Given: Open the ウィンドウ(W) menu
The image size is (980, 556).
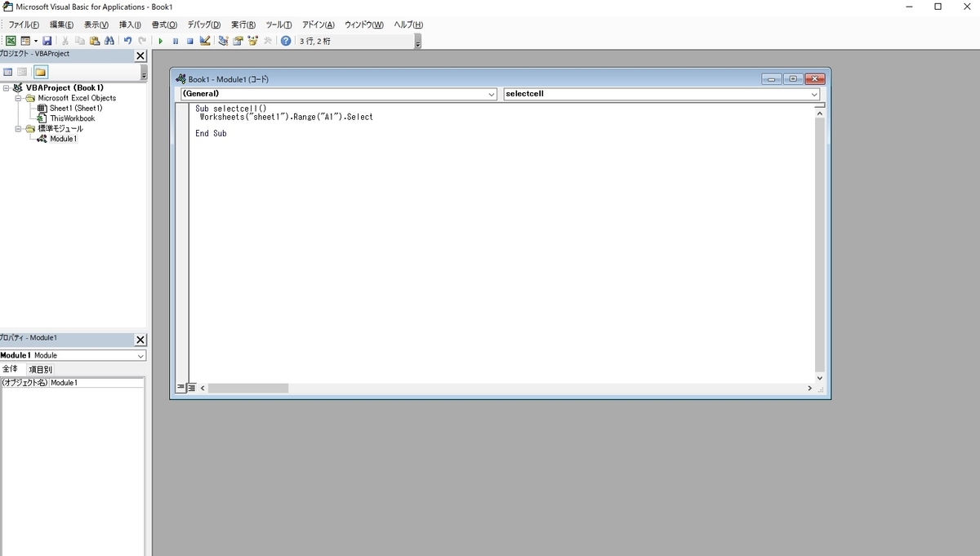Looking at the screenshot, I should 364,24.
